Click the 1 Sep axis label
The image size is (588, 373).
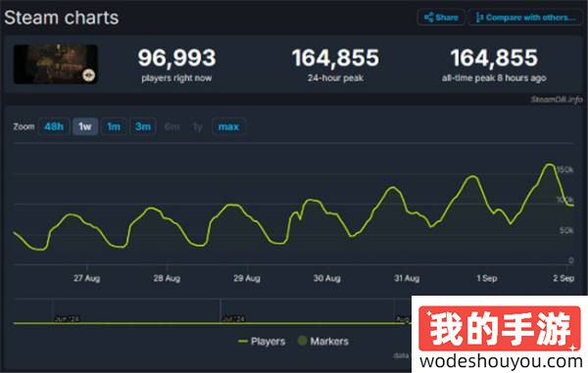coord(487,278)
